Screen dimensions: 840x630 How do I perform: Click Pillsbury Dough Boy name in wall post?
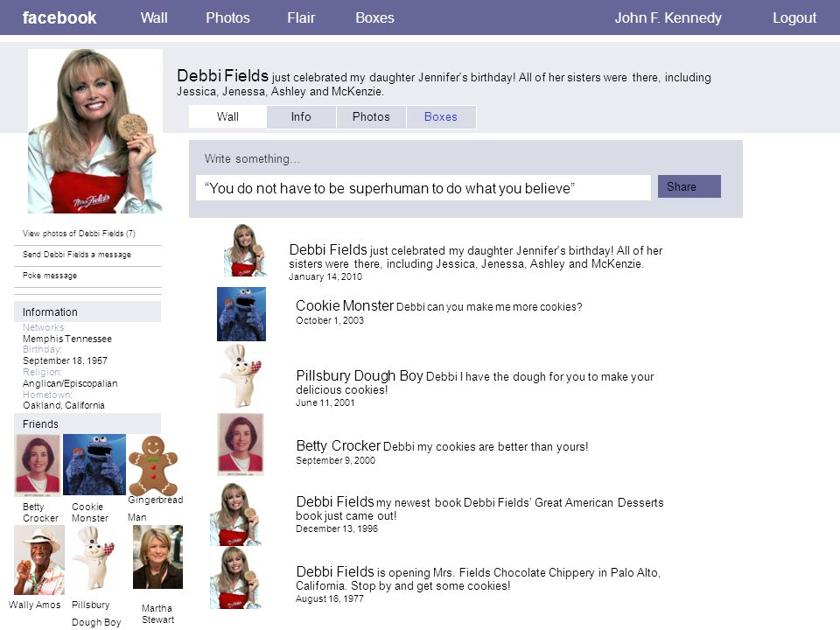point(360,375)
